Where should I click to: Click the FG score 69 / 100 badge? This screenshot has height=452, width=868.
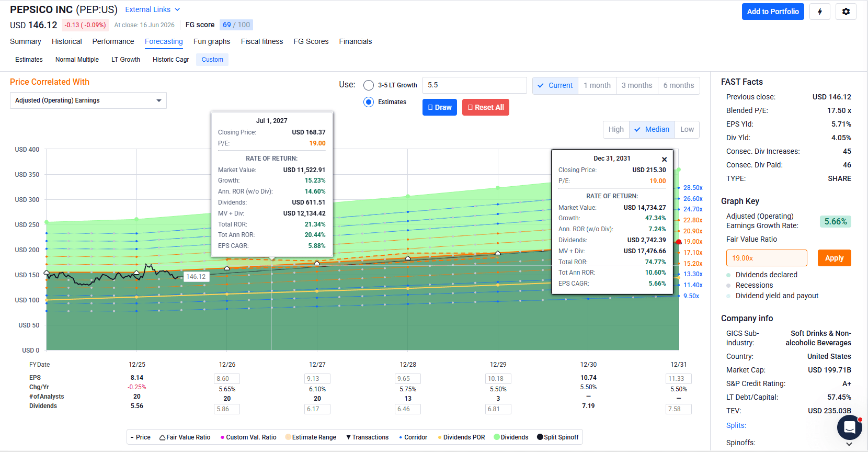(236, 25)
